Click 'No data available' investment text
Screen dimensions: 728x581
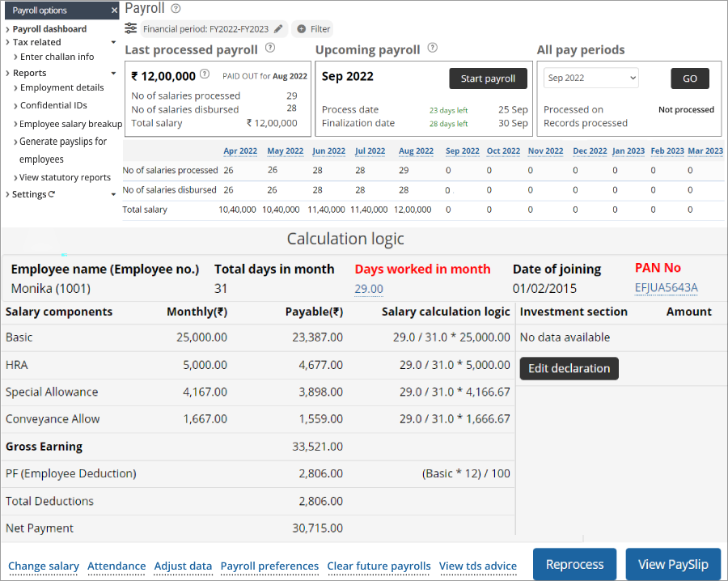pyautogui.click(x=565, y=337)
